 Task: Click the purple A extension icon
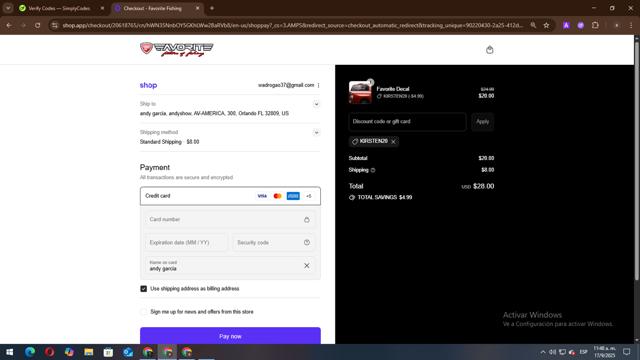pos(566,25)
